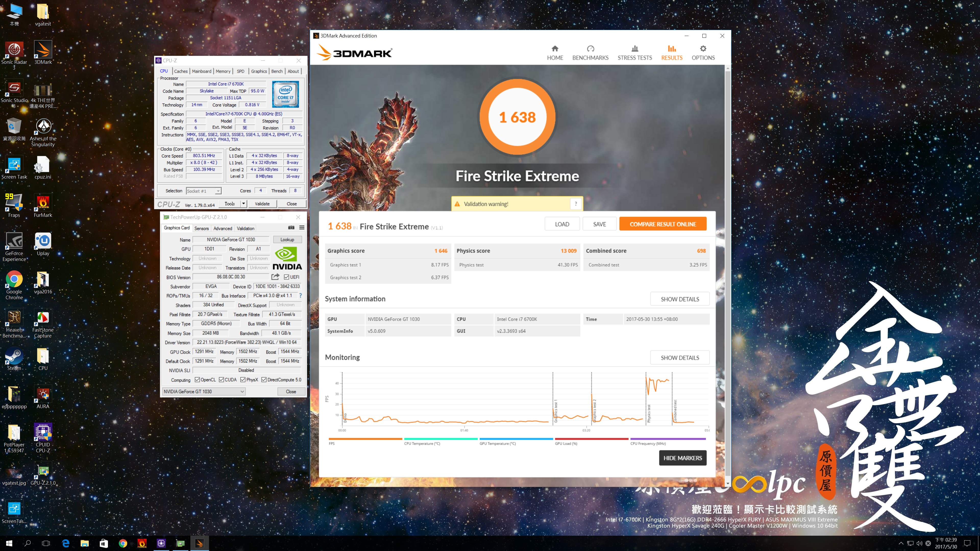The image size is (980, 551).
Task: Open the Ashes of the Singularity desktop icon
Action: [x=43, y=133]
